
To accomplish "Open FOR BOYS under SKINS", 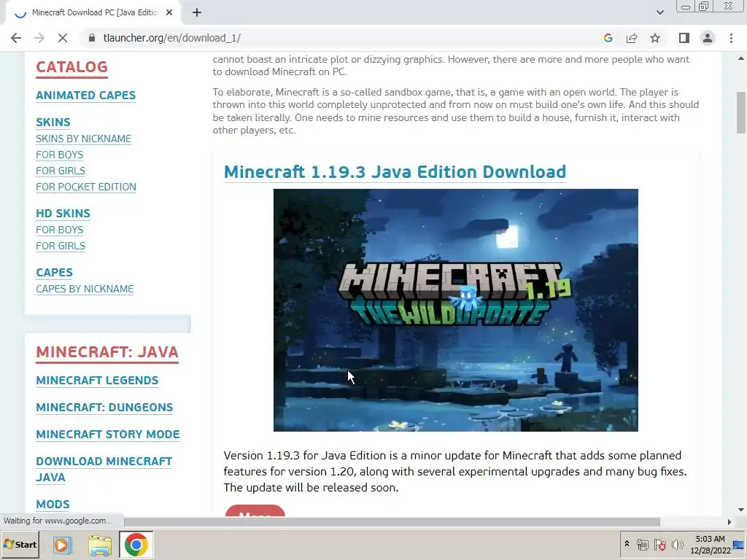I will click(60, 155).
